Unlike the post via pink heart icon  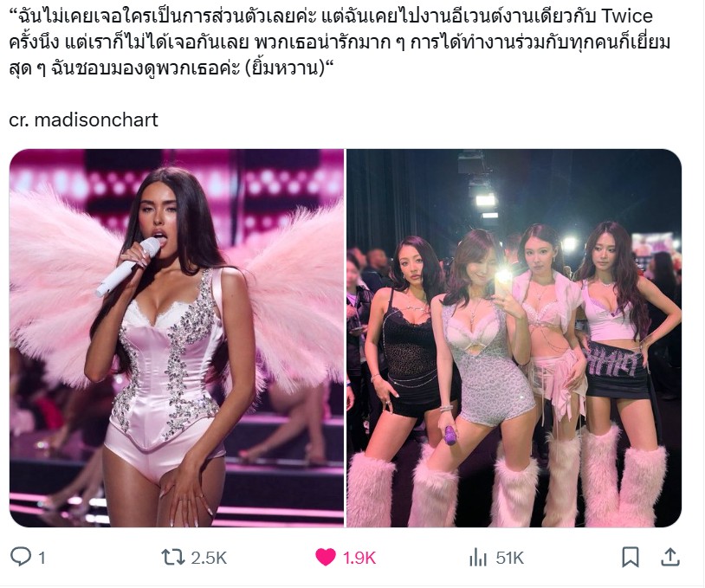(326, 558)
